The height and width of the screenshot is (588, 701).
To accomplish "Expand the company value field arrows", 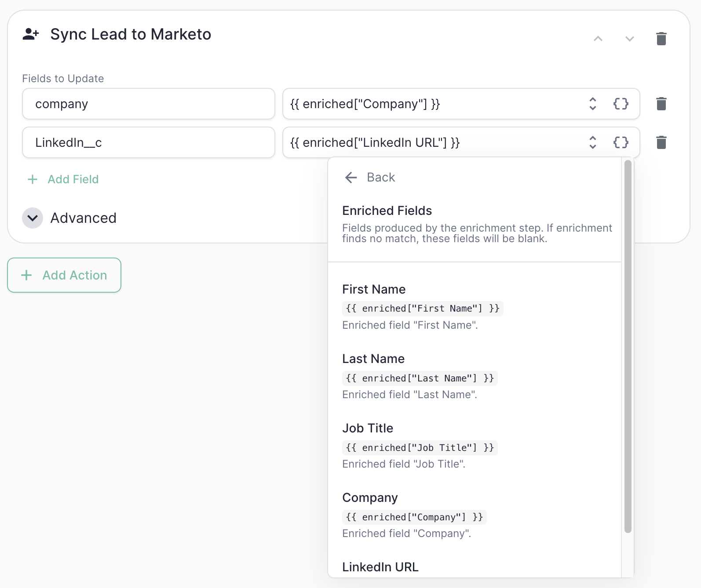I will pyautogui.click(x=593, y=104).
